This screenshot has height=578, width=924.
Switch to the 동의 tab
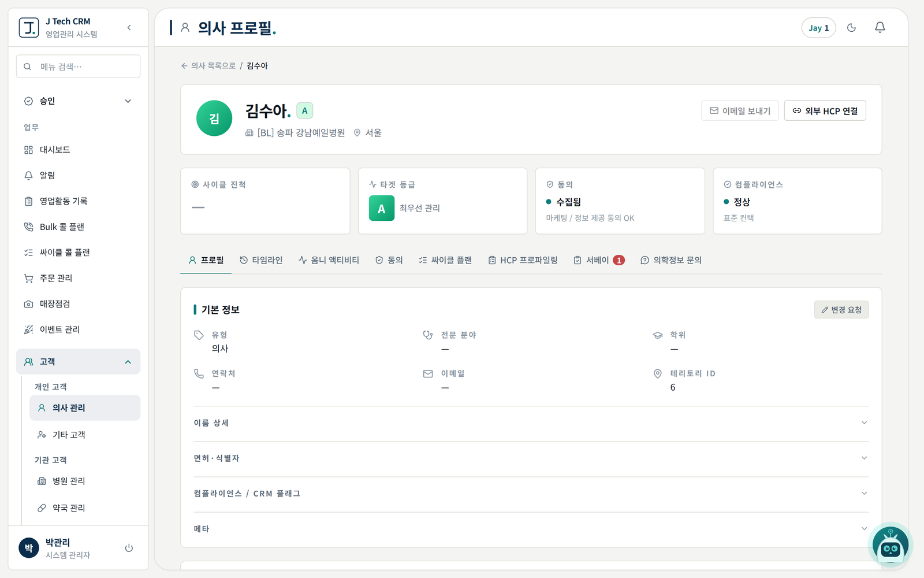point(389,261)
